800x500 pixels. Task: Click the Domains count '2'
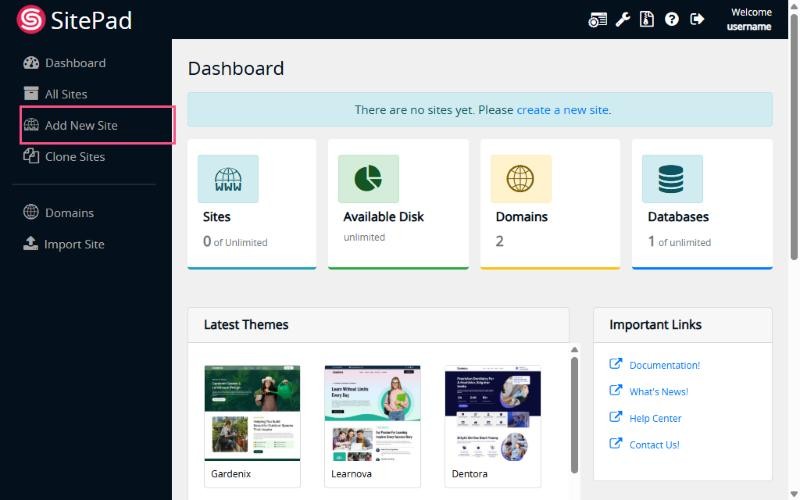point(499,241)
